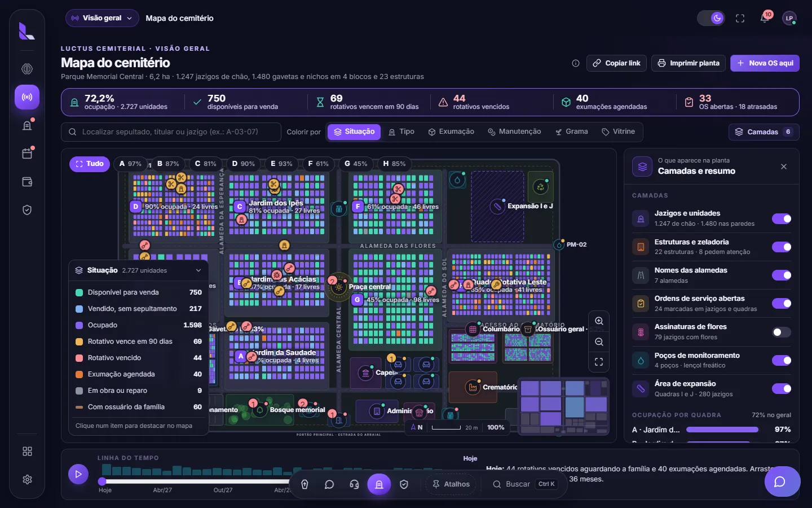The width and height of the screenshot is (812, 508).
Task: Open the chat bubble button
Action: point(782,481)
